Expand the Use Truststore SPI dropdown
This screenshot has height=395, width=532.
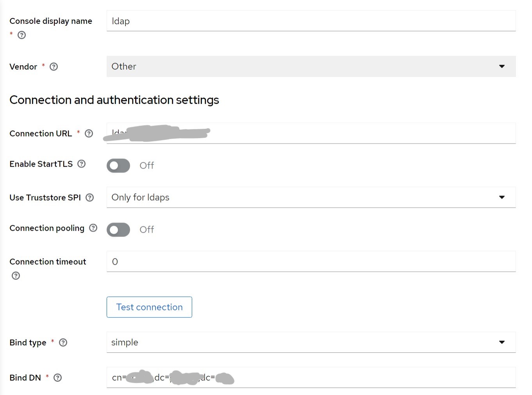311,197
